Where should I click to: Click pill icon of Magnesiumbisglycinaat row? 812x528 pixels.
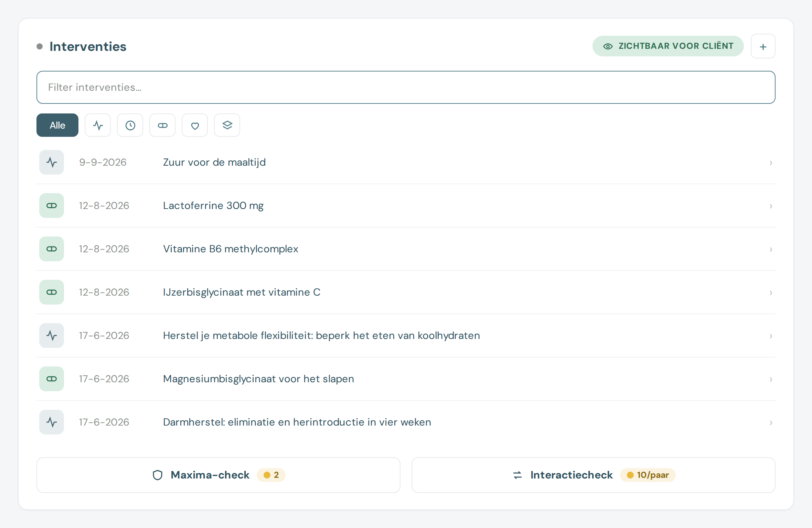click(52, 379)
